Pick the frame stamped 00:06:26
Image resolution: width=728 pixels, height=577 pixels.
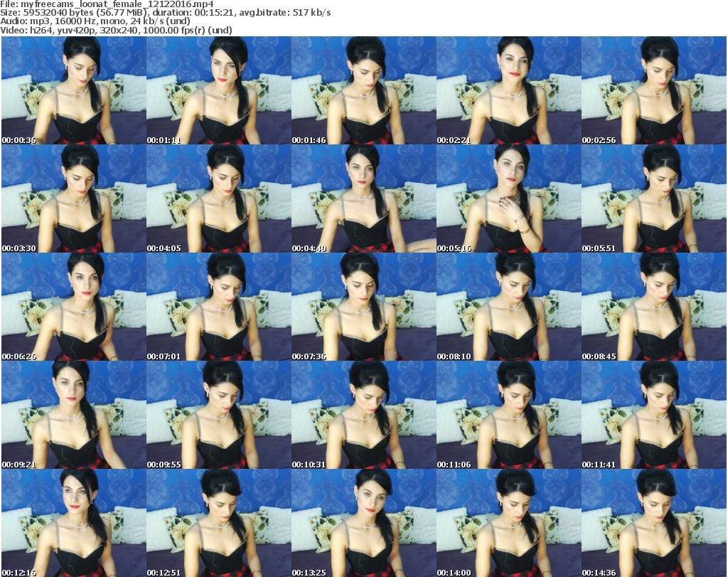[x=74, y=307]
